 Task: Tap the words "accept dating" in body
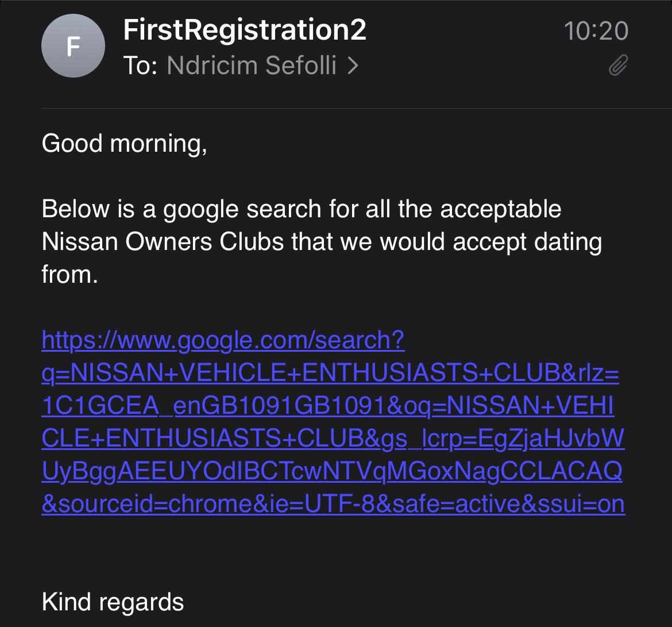[x=527, y=241]
